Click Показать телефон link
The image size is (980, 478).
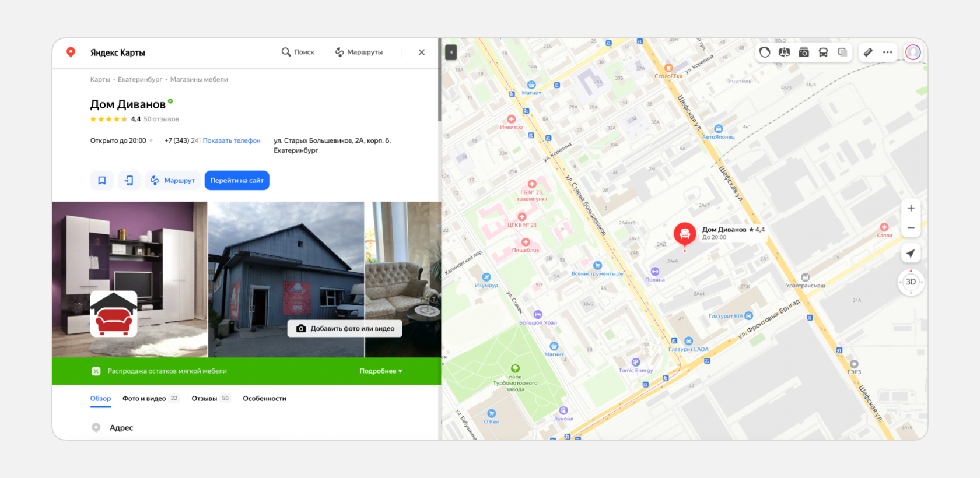click(x=232, y=141)
